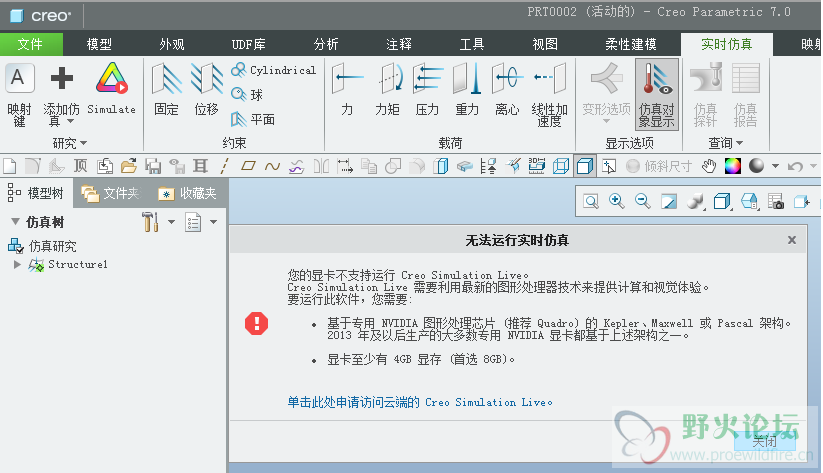Viewport: 823px width, 473px height.
Task: Switch to the 文件夹 panel tab
Action: (110, 193)
